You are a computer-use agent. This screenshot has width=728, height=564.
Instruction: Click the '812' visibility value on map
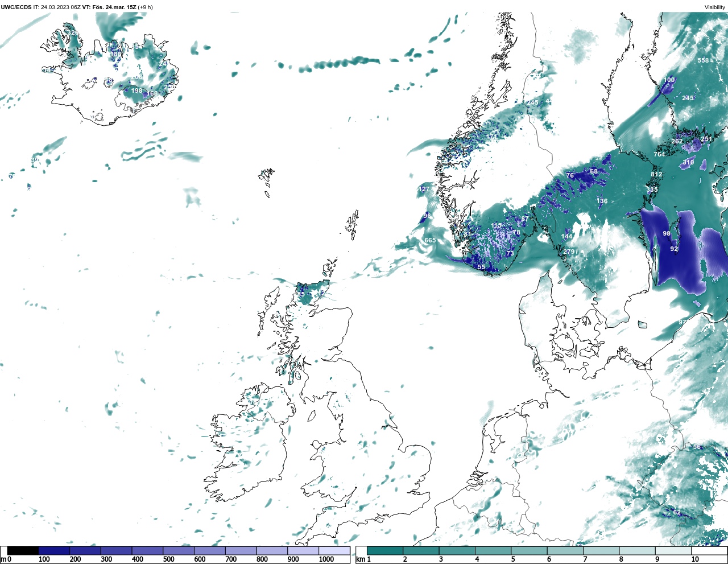click(x=656, y=174)
